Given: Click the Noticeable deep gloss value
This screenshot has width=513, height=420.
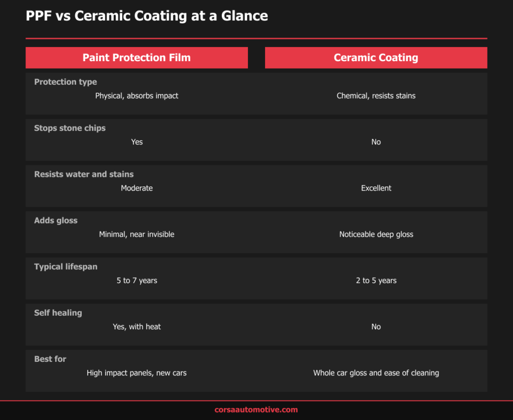Looking at the screenshot, I should coord(376,234).
